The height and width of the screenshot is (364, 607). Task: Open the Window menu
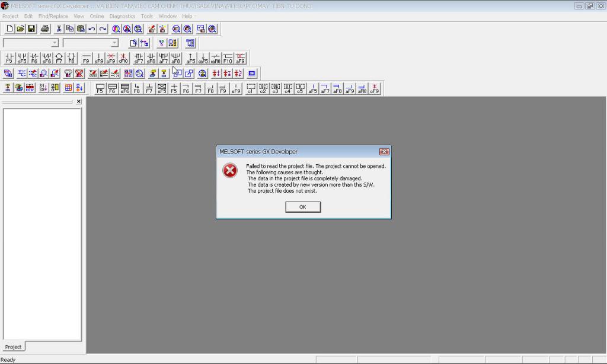168,16
